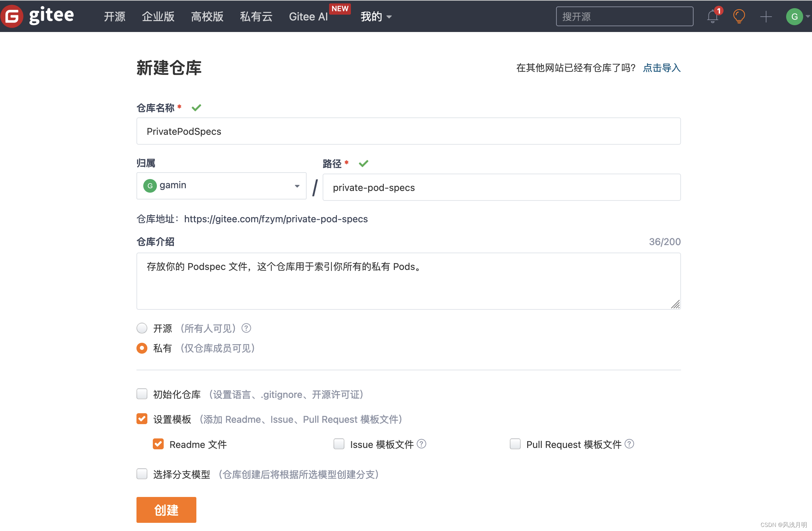The width and height of the screenshot is (812, 531).
Task: Click the 点击导入 link
Action: pos(662,68)
